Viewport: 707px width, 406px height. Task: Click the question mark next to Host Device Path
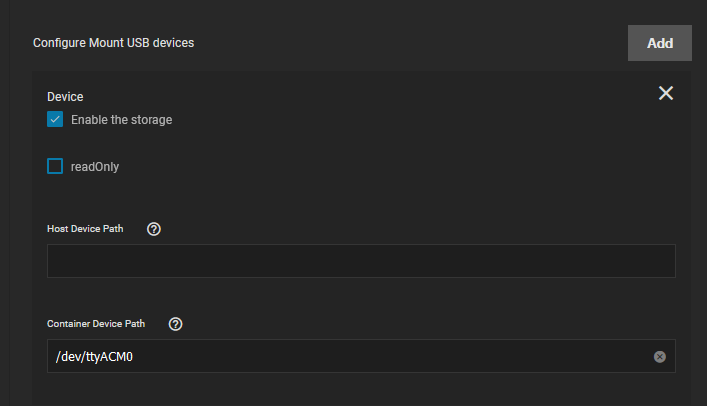coord(154,229)
